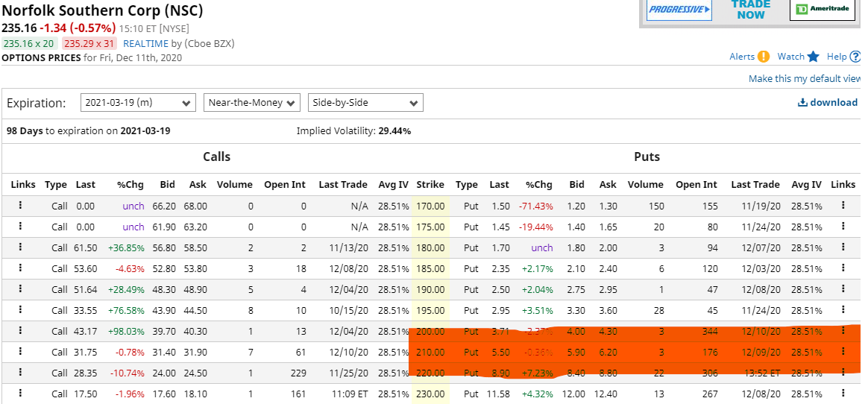Expand the expiration date 2021-03-19 dropdown
This screenshot has height=404, width=868.
click(x=138, y=103)
